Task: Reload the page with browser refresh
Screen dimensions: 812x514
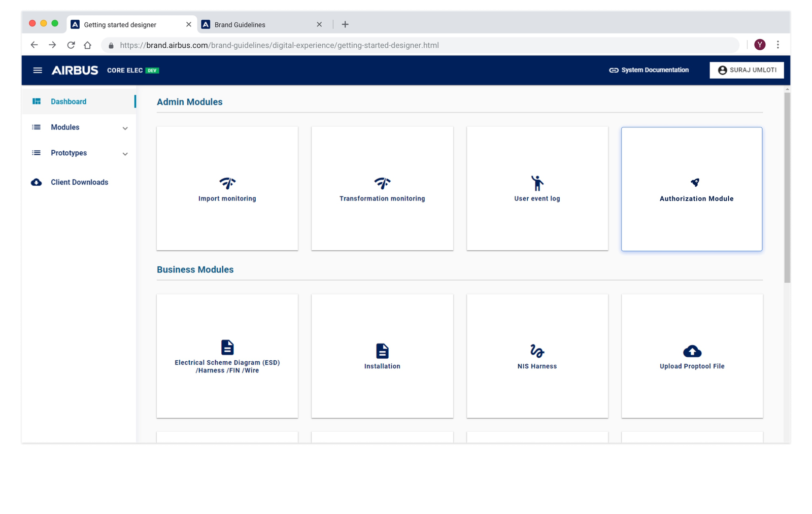Action: (x=71, y=45)
